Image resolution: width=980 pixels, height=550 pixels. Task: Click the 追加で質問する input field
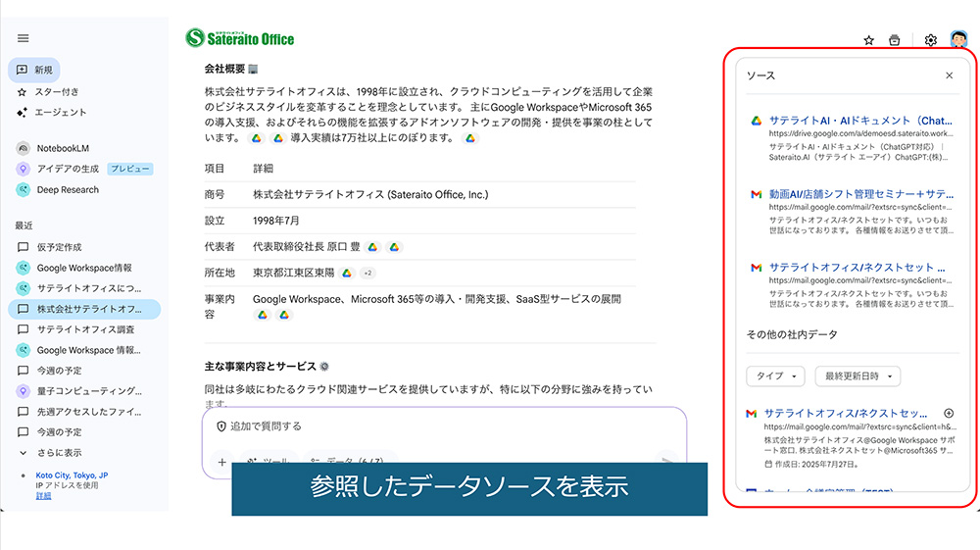pyautogui.click(x=441, y=427)
